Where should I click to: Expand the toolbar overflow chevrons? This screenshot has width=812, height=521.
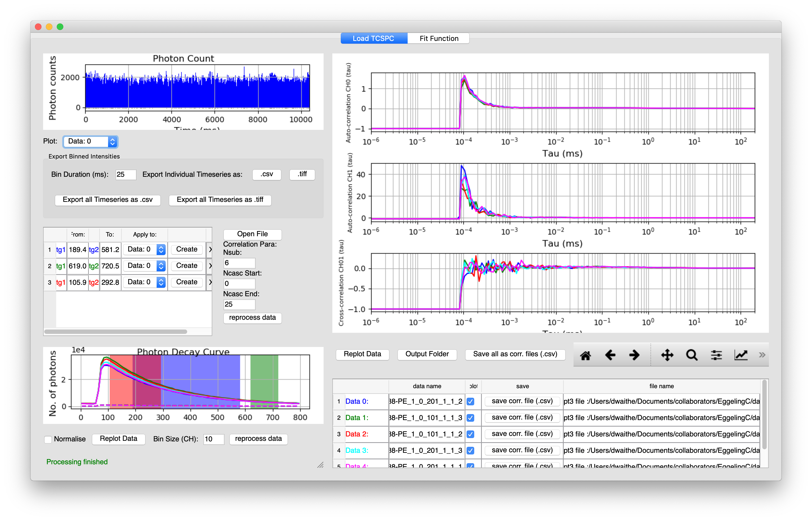(x=762, y=355)
